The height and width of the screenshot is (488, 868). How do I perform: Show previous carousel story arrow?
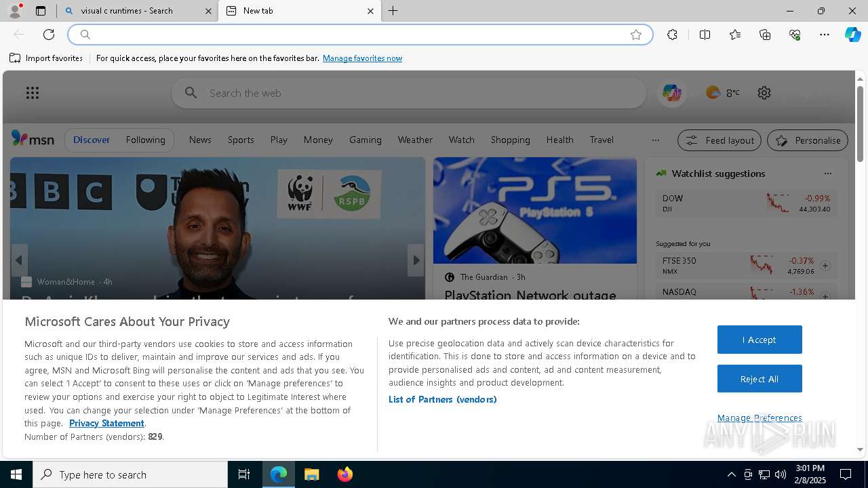[19, 260]
